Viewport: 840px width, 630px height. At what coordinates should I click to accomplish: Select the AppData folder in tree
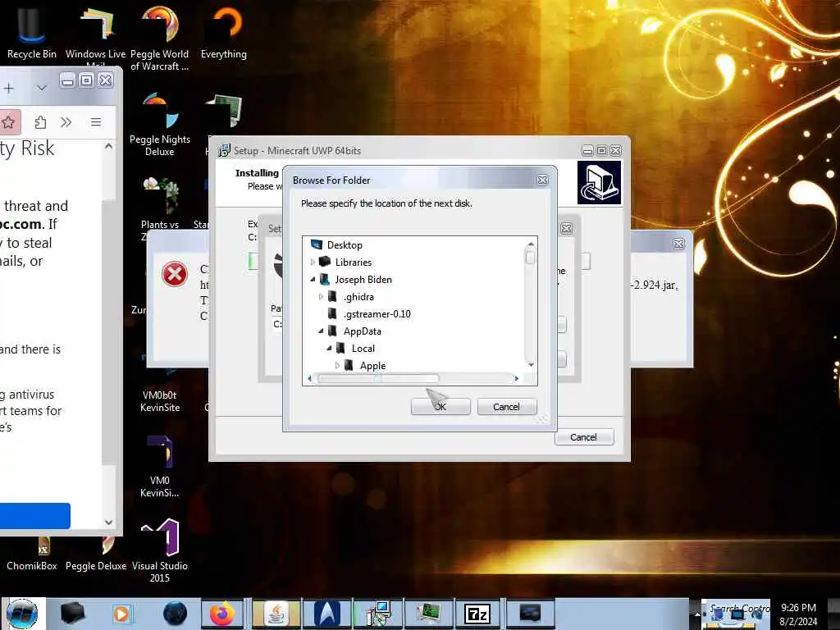tap(362, 331)
